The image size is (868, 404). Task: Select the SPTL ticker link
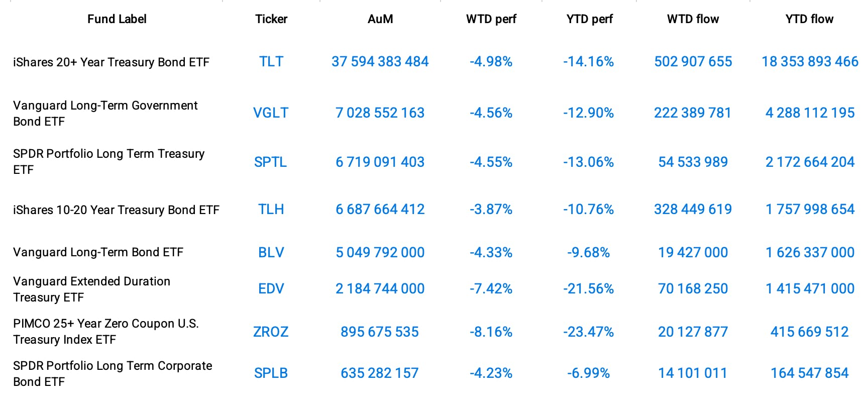(x=270, y=162)
